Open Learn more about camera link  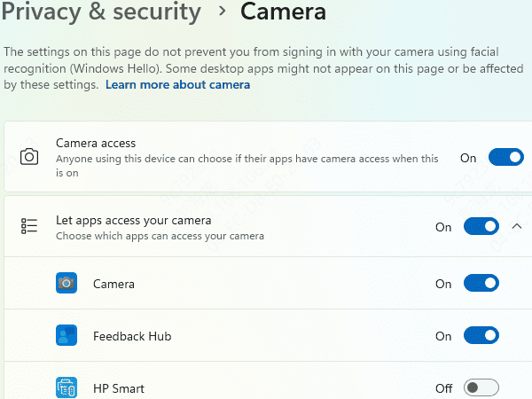[178, 84]
